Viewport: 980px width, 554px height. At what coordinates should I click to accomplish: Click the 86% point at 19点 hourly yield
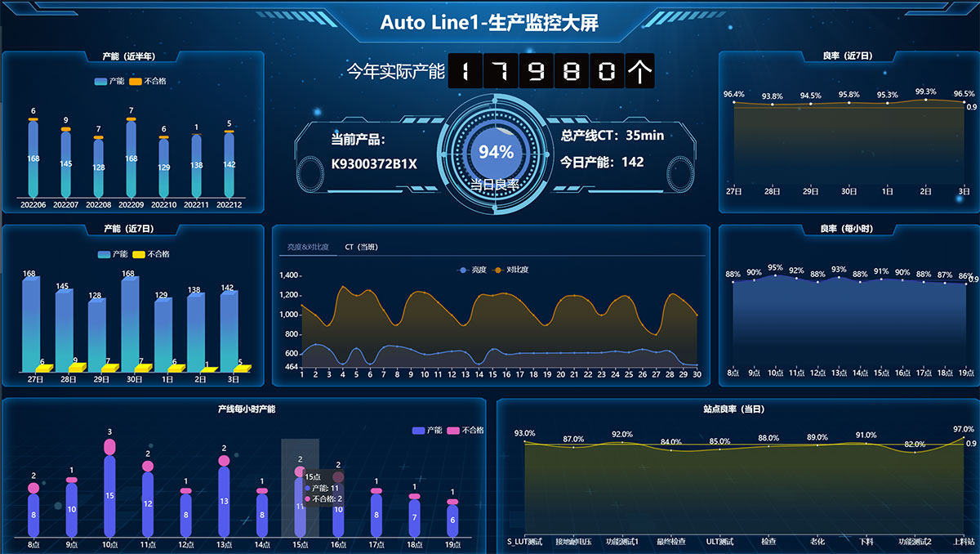point(966,284)
